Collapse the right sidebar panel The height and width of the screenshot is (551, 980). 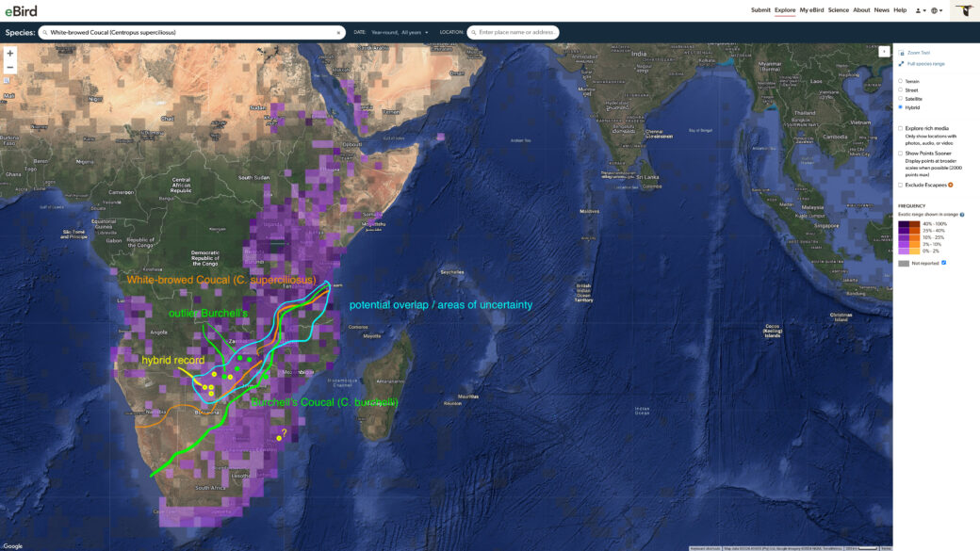click(x=884, y=52)
